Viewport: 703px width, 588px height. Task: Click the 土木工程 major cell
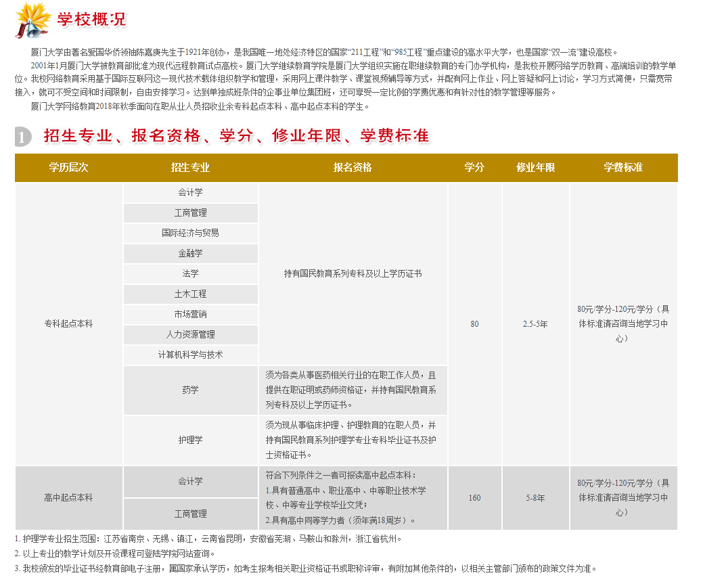[x=191, y=294]
